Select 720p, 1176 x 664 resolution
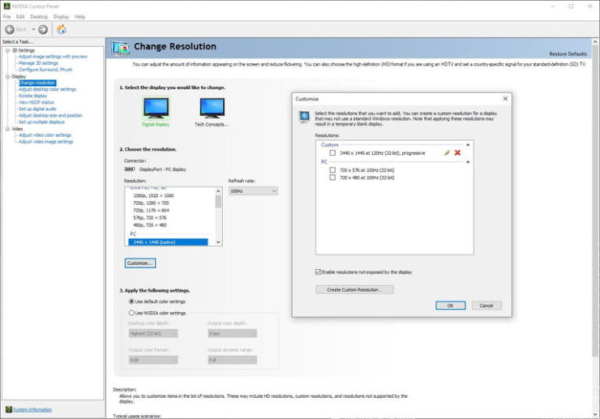Screen dimensions: 600x419 (x=151, y=210)
